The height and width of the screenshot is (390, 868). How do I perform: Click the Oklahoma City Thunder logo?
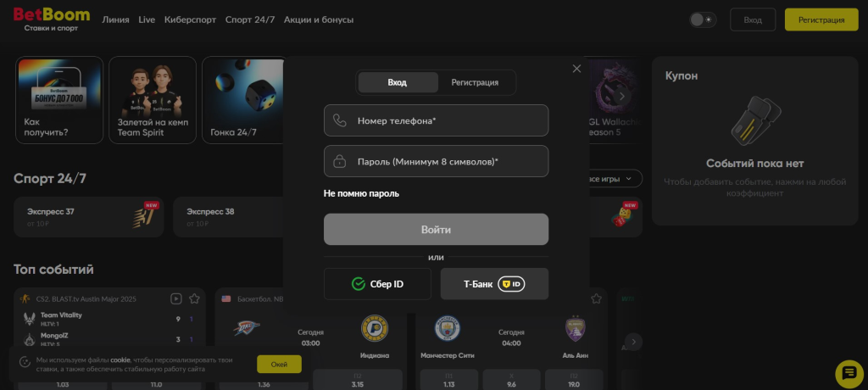click(247, 328)
